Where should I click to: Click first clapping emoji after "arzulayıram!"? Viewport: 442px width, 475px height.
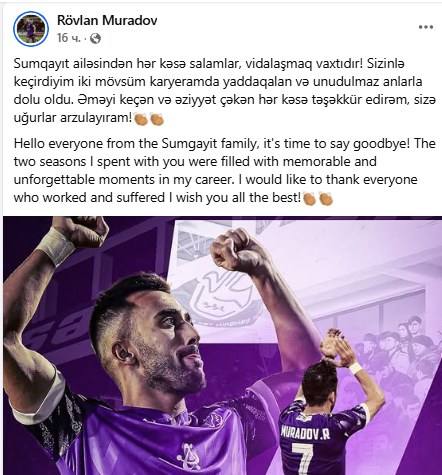141,119
